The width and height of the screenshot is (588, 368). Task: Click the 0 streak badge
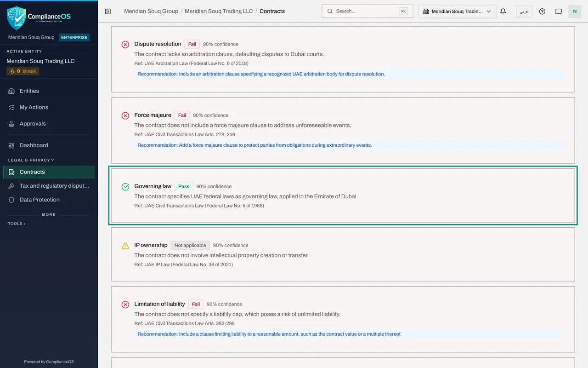point(23,71)
